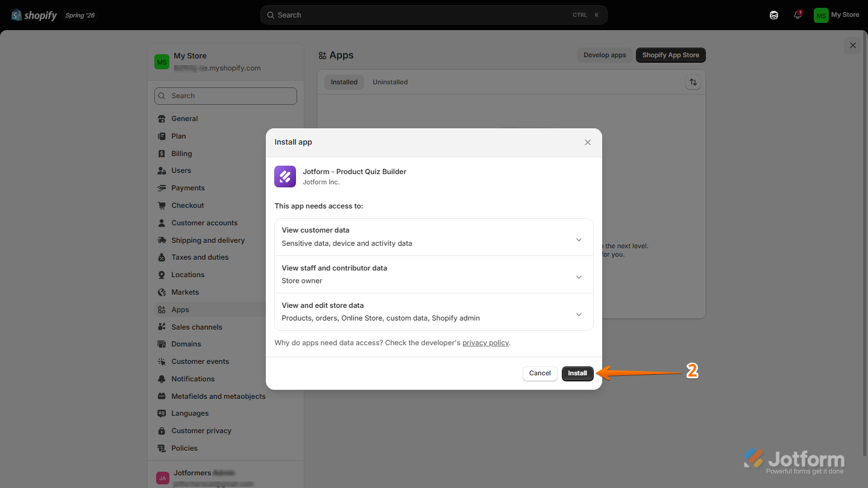This screenshot has width=868, height=488.
Task: Click the Languages icon in sidebar
Action: [x=162, y=413]
